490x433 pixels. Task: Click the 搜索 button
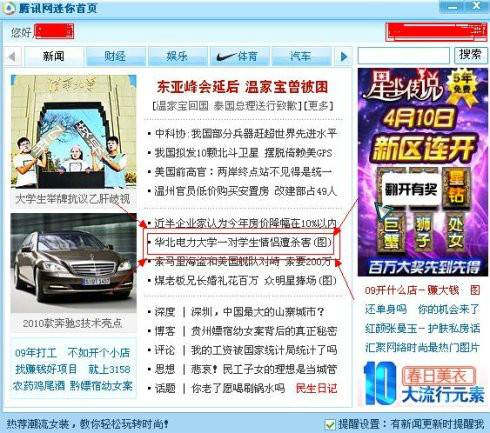471,55
